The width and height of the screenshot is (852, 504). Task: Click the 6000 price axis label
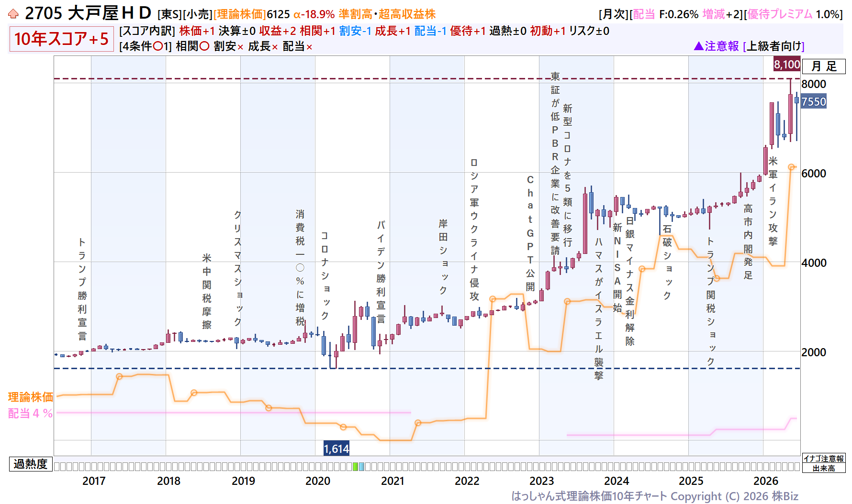pyautogui.click(x=814, y=173)
